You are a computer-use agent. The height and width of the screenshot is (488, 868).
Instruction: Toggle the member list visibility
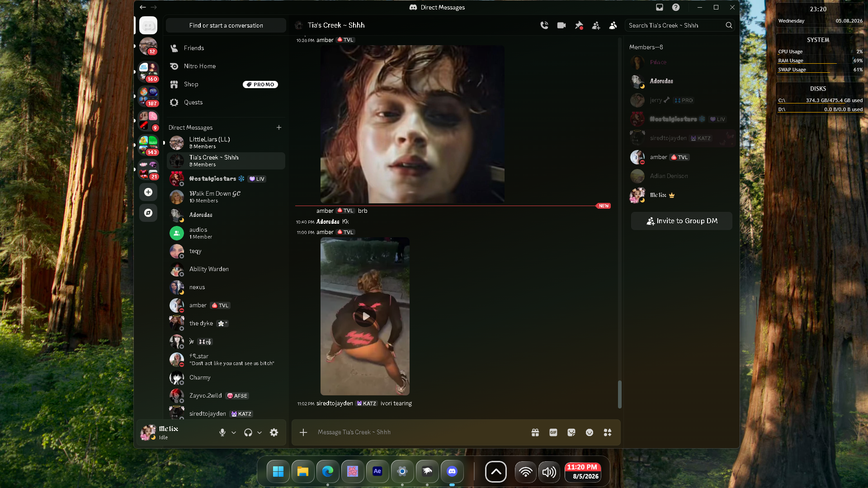coord(613,26)
